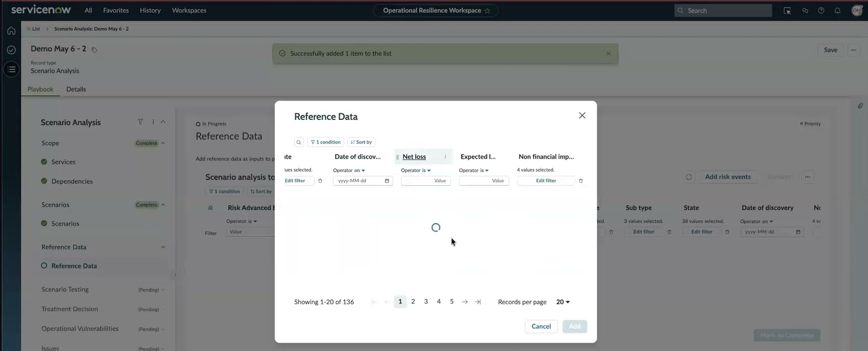
Task: Open background Date of discovery calendar icon
Action: click(x=798, y=232)
